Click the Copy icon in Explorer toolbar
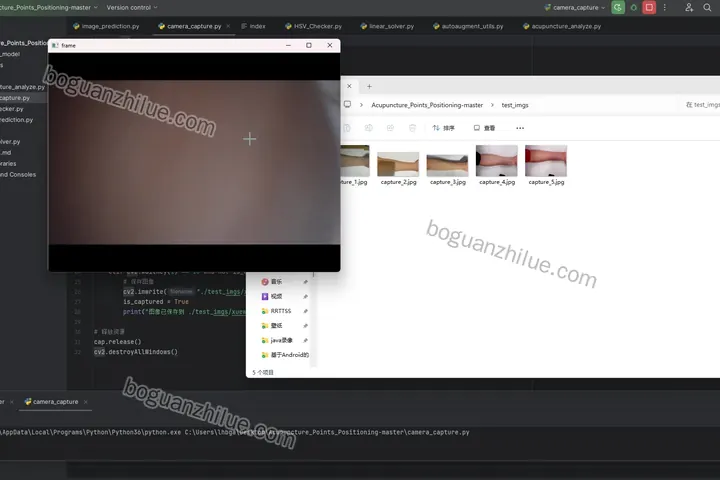This screenshot has width=720, height=480. pyautogui.click(x=347, y=128)
